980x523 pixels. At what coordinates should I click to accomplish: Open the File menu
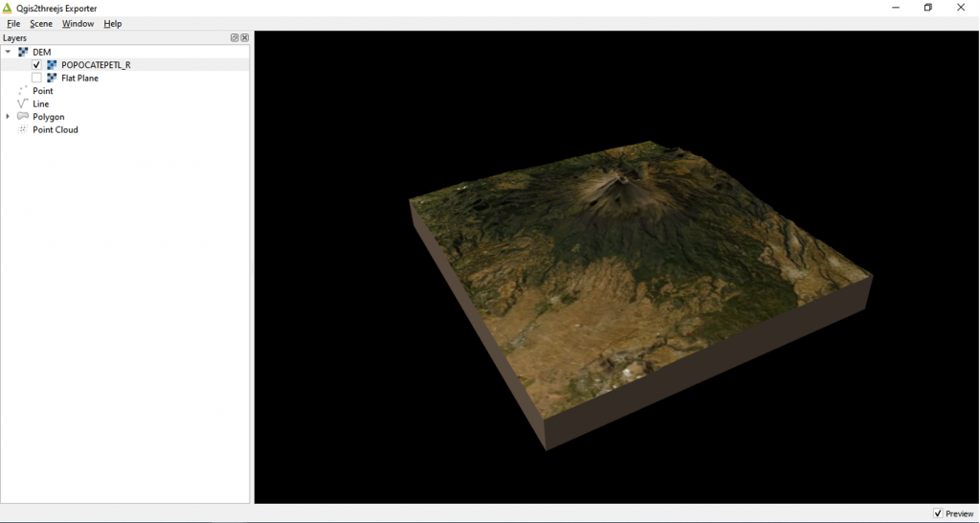13,23
